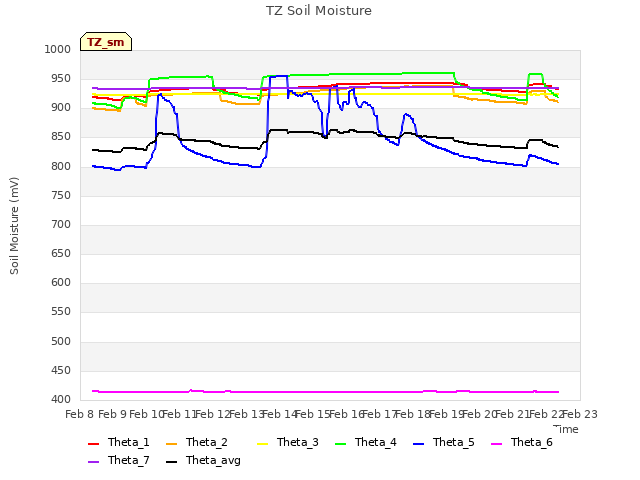The width and height of the screenshot is (640, 480).
Task: Click the red Theta_1 legend swatch
Action: 93,444
